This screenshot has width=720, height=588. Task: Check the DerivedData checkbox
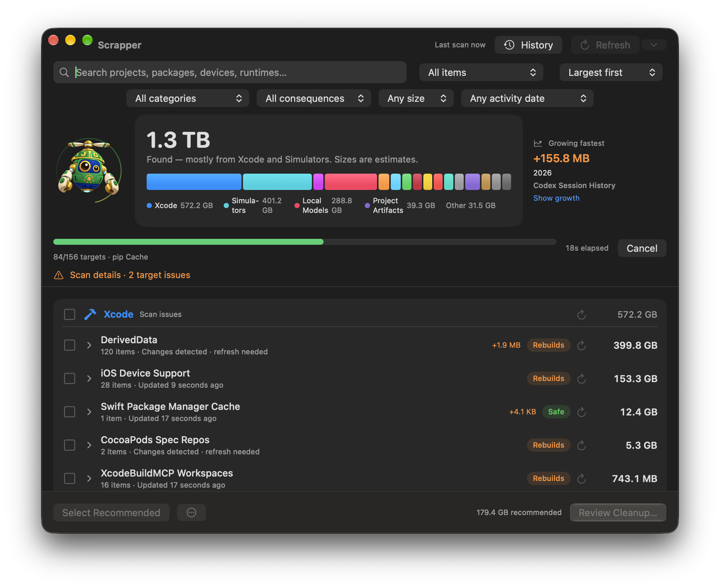(70, 345)
